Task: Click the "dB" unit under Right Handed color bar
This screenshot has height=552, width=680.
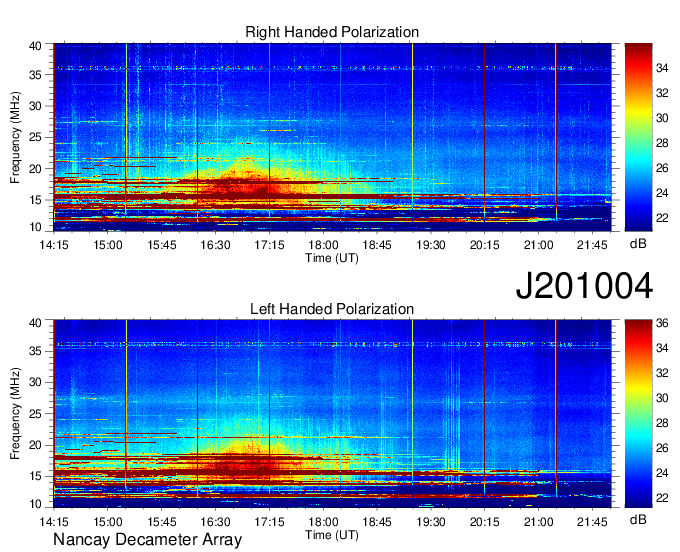Action: click(x=638, y=244)
